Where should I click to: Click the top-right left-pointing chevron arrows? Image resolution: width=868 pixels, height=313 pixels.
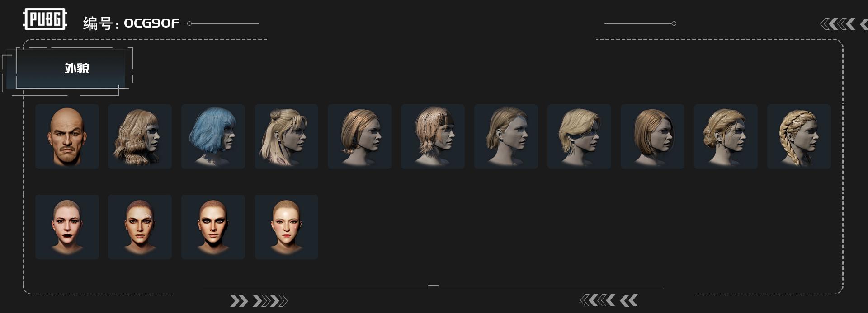coord(844,24)
